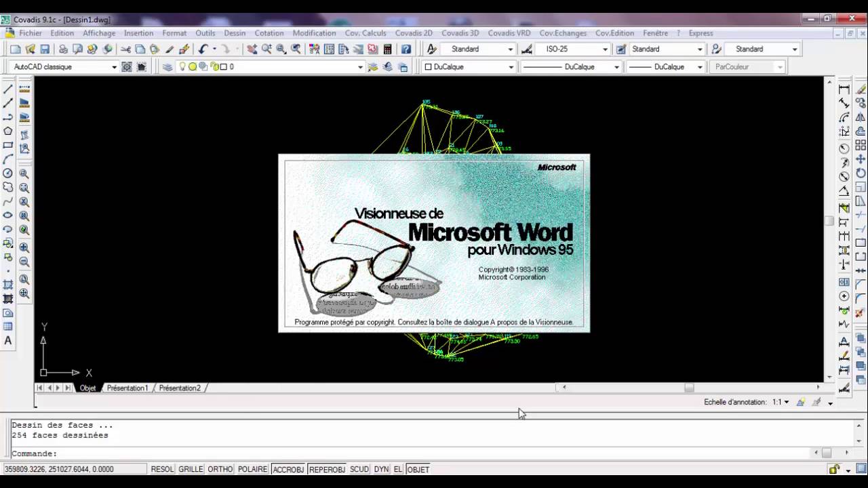This screenshot has height=488, width=868.
Task: Click the Microsoft Word viewer splash screen
Action: point(434,243)
